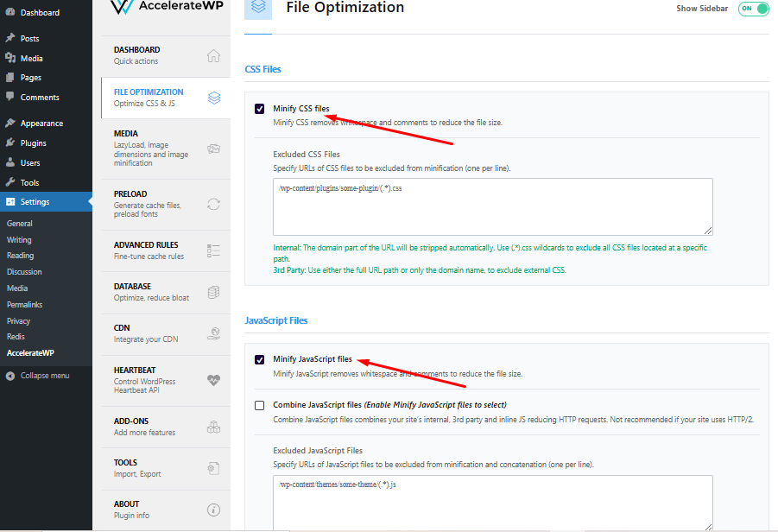This screenshot has width=778, height=532.
Task: Click Collapse menu text
Action: tap(45, 376)
